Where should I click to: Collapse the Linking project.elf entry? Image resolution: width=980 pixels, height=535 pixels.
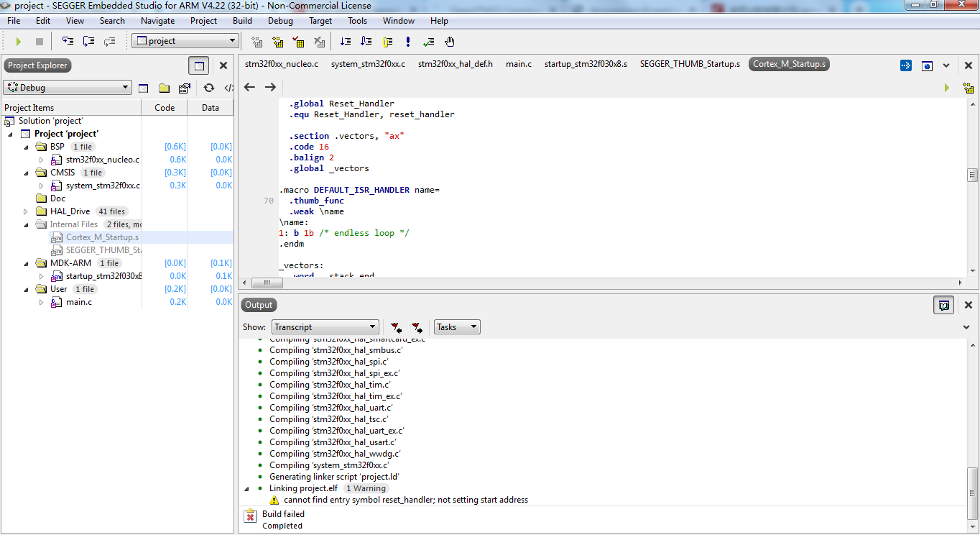[x=248, y=488]
